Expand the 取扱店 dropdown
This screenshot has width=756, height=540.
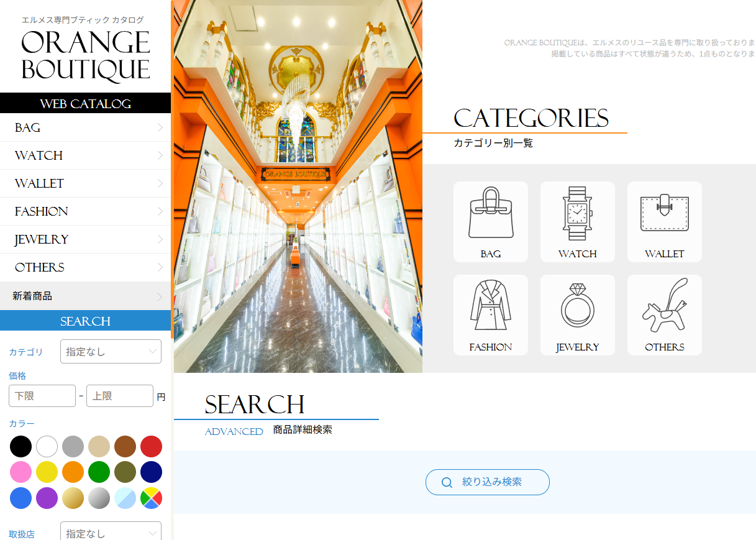[111, 533]
